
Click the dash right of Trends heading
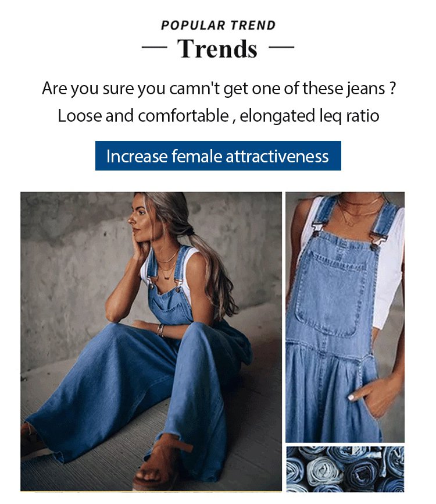pyautogui.click(x=281, y=47)
